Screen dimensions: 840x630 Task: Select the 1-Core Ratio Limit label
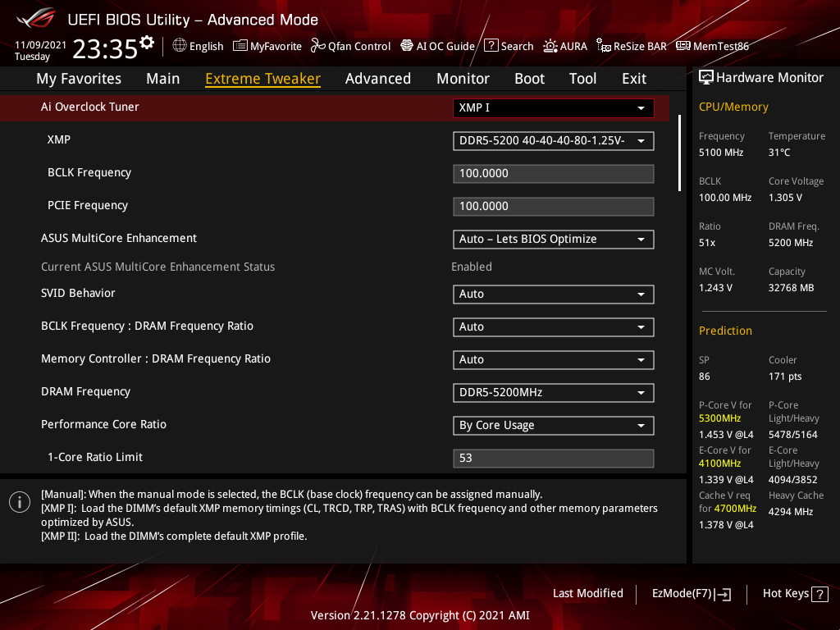[x=95, y=458]
